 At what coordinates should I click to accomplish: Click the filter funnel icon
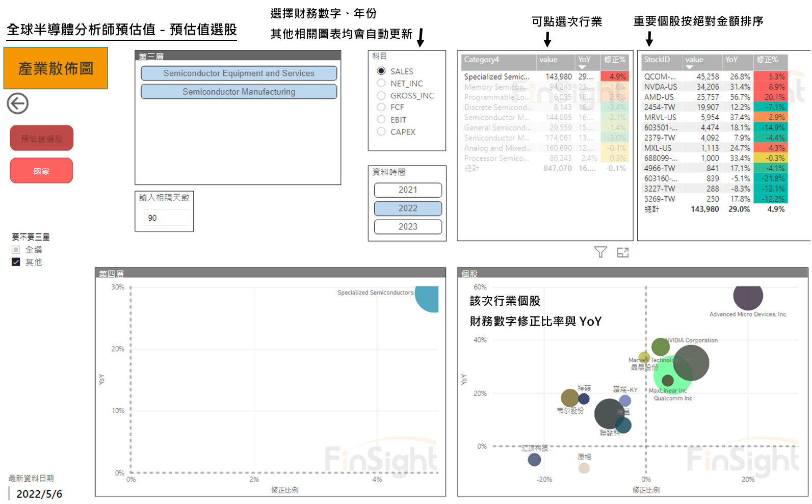[x=600, y=252]
